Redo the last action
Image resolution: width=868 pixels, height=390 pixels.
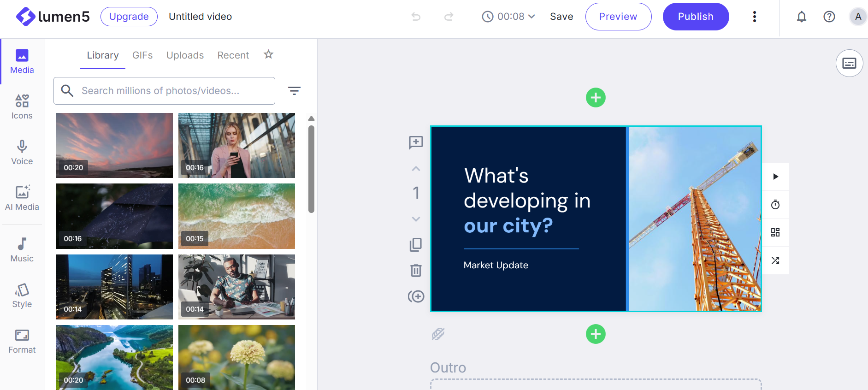[449, 17]
